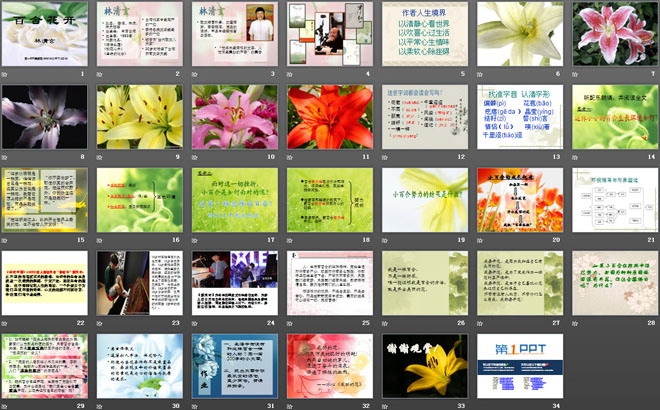The height and width of the screenshot is (410, 660).
Task: Select slide 10 pink lilies photo
Action: click(x=235, y=117)
